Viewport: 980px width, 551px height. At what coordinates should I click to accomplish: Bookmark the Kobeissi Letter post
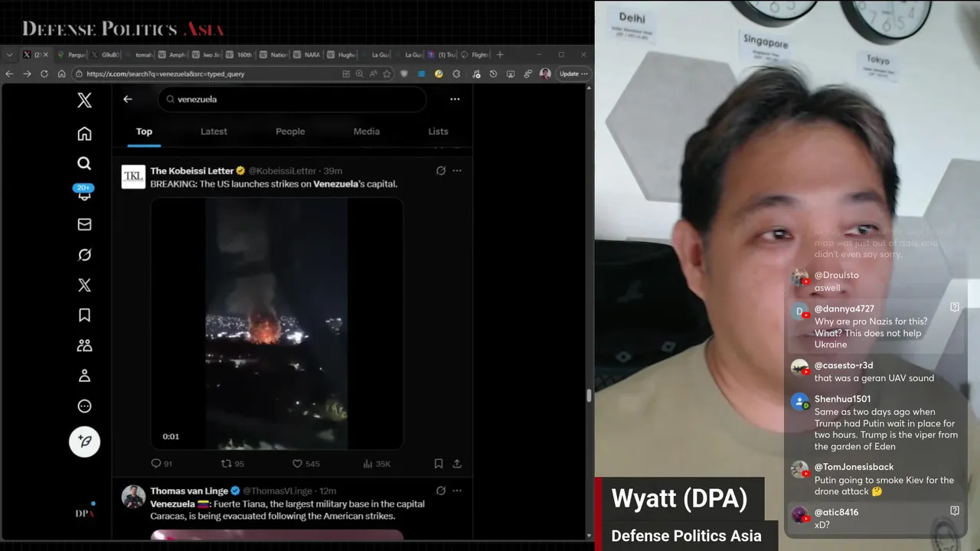point(439,464)
